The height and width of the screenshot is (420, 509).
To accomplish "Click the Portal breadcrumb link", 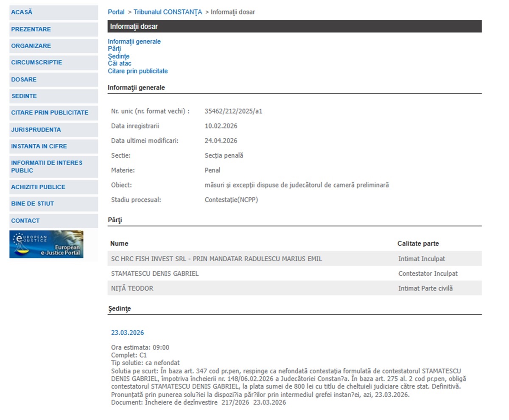I will point(116,12).
